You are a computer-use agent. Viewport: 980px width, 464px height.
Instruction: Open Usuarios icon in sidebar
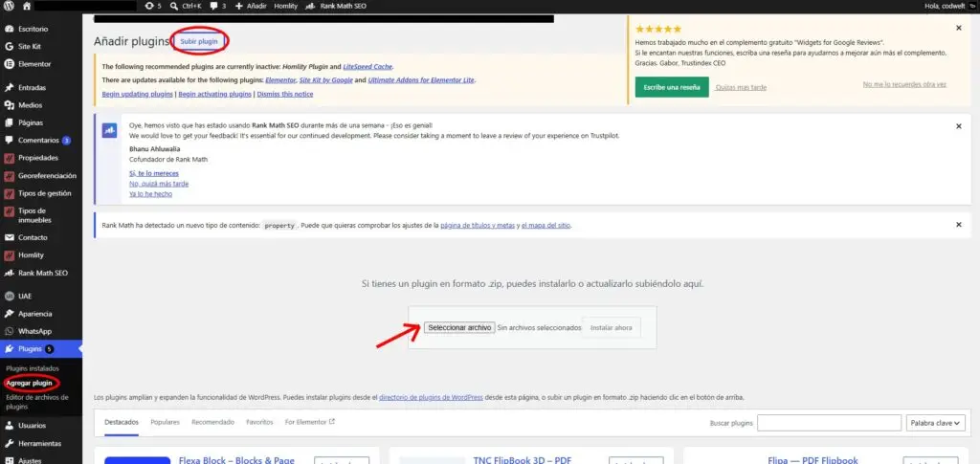[x=9, y=426]
